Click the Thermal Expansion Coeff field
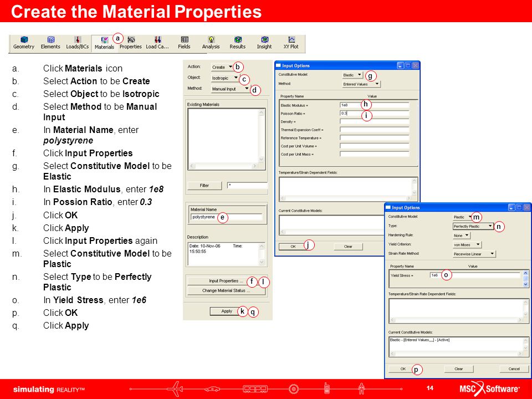Image resolution: width=532 pixels, height=399 pixels. [x=375, y=130]
